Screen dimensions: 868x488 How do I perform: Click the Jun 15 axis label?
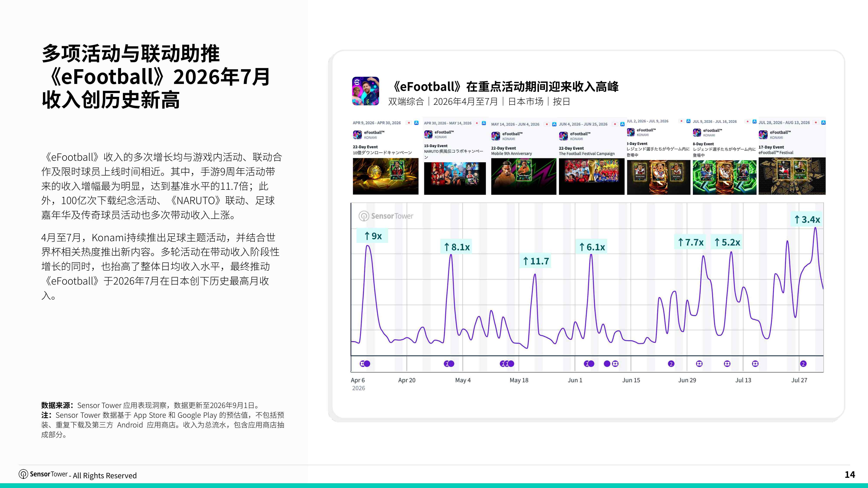631,380
